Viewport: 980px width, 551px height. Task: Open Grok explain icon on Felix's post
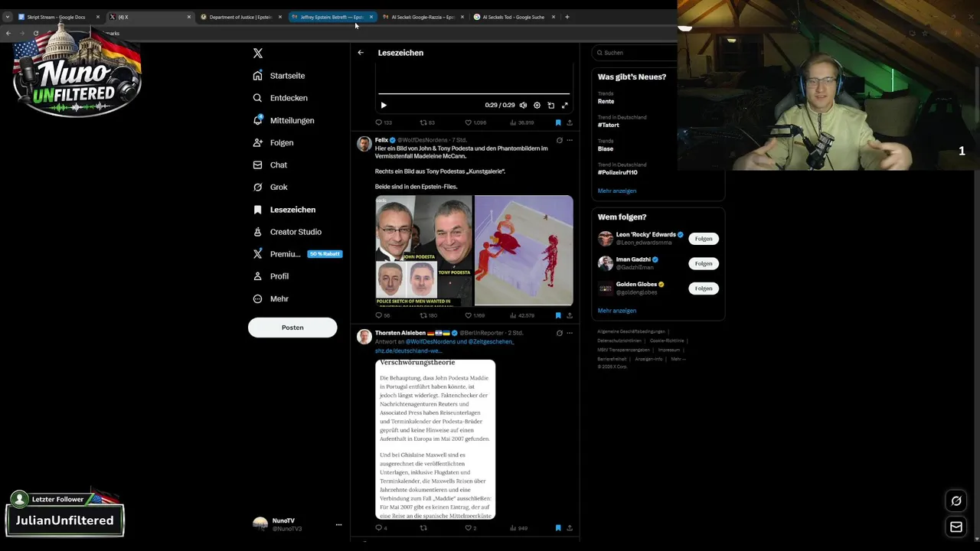pyautogui.click(x=560, y=140)
